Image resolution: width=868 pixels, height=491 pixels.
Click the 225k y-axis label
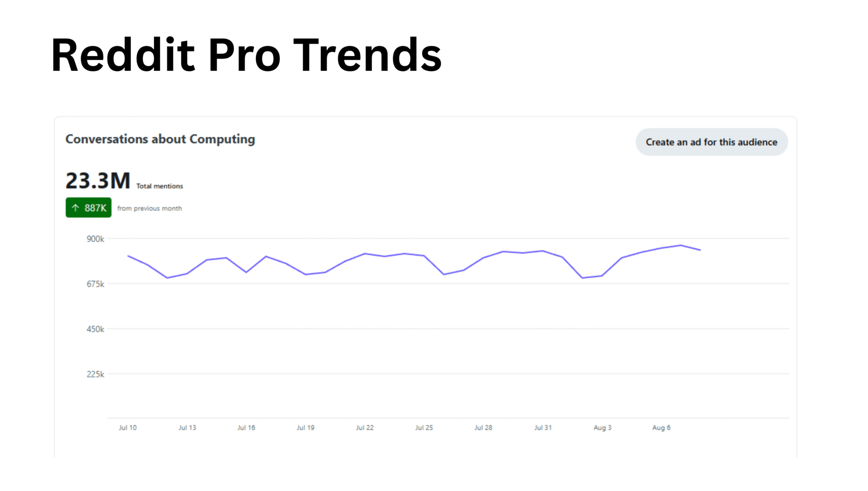pos(95,374)
